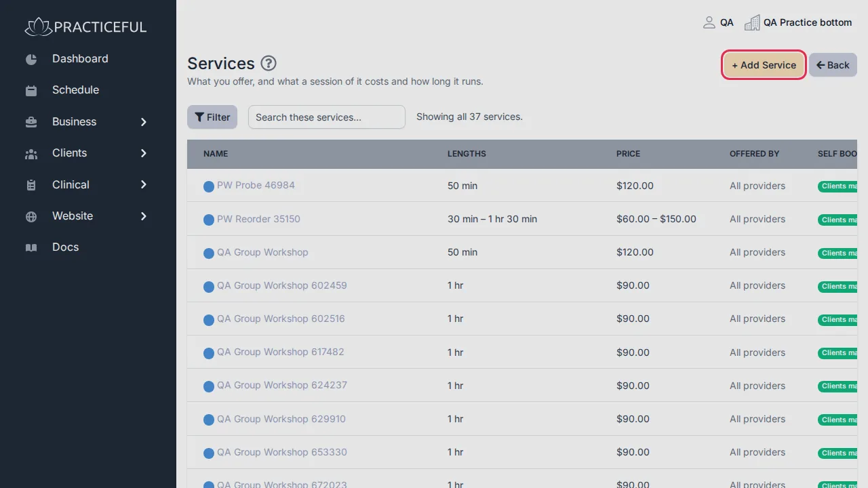Expand the Clients submenu chevron
Image resolution: width=868 pixels, height=488 pixels.
(143, 153)
